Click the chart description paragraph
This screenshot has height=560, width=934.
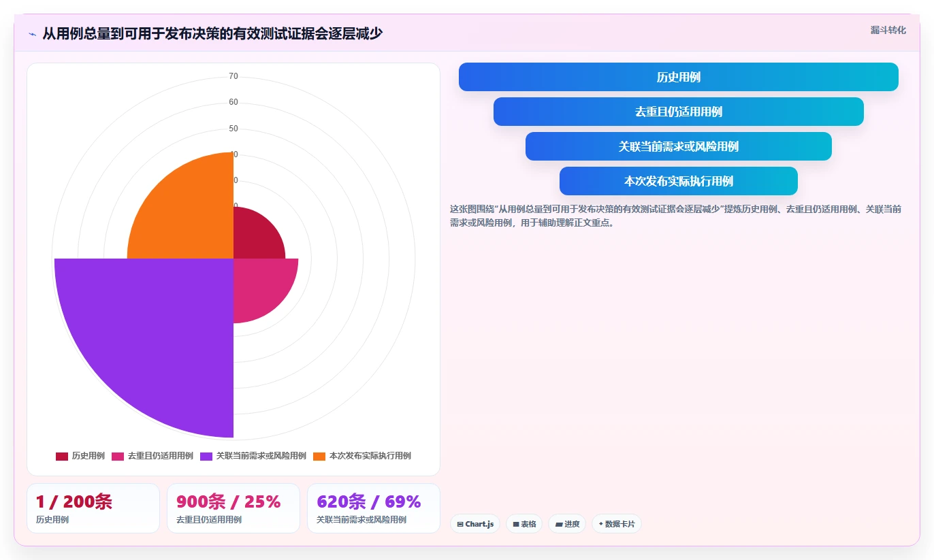click(675, 216)
